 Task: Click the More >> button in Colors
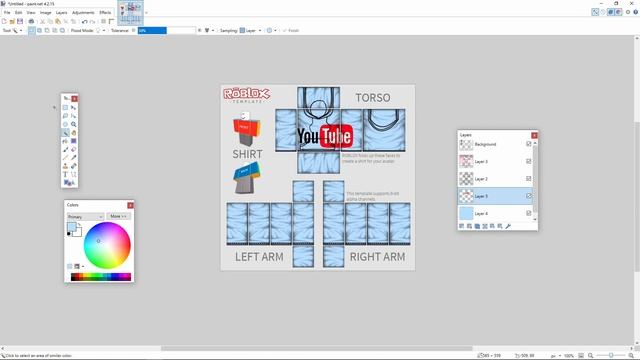click(118, 216)
